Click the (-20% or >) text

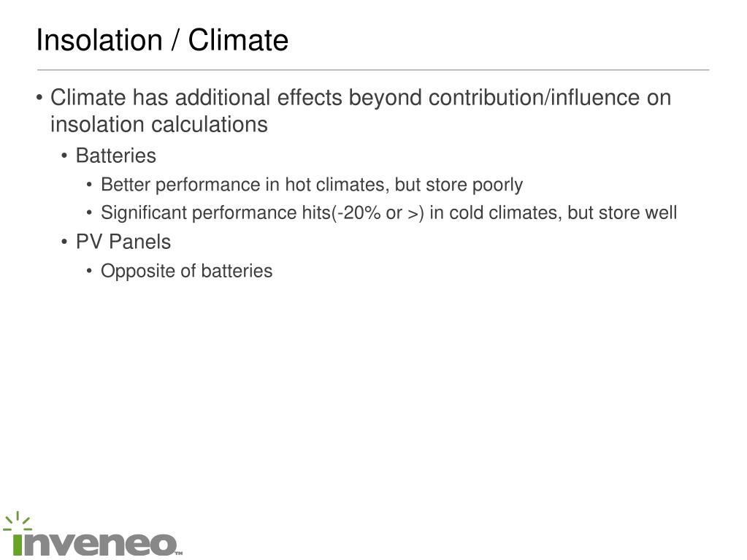click(x=378, y=213)
